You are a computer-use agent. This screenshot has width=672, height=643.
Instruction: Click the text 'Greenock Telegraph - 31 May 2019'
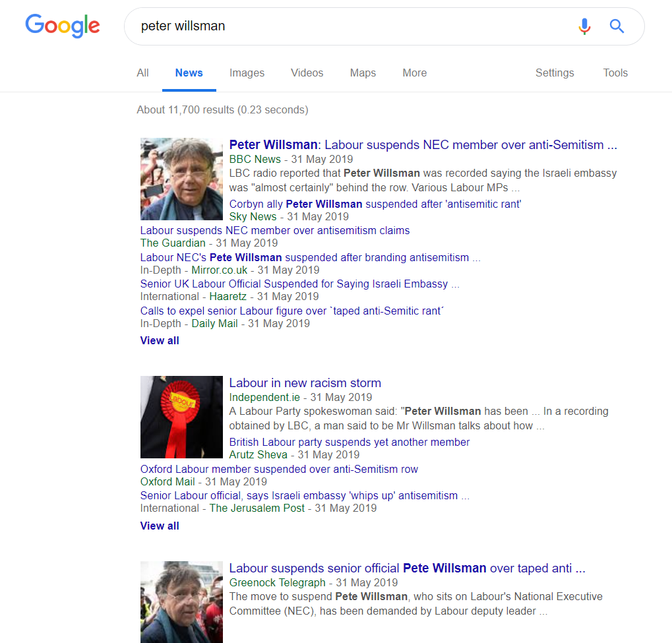coord(313,582)
